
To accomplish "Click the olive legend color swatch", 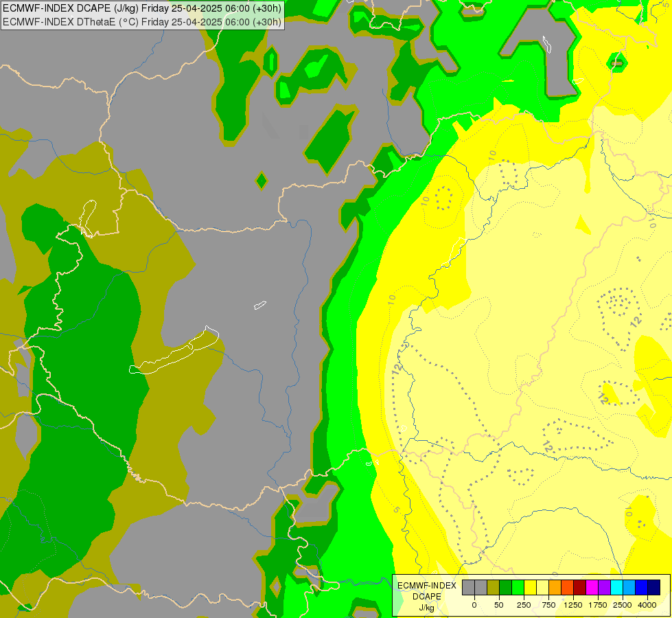I will [x=494, y=588].
